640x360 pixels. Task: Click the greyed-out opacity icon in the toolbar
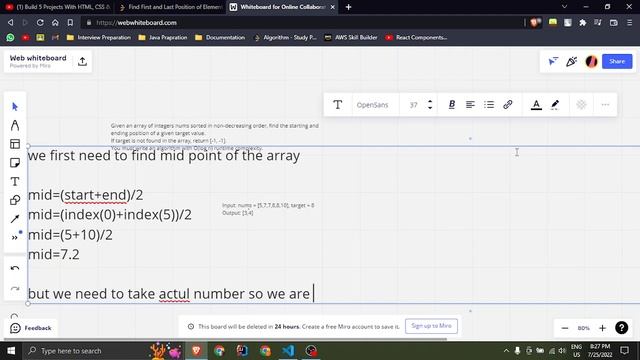pos(581,104)
